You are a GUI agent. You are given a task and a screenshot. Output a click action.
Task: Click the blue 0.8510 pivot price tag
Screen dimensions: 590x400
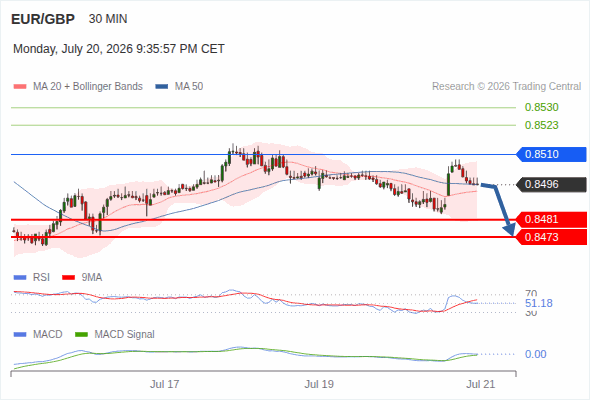click(x=551, y=154)
